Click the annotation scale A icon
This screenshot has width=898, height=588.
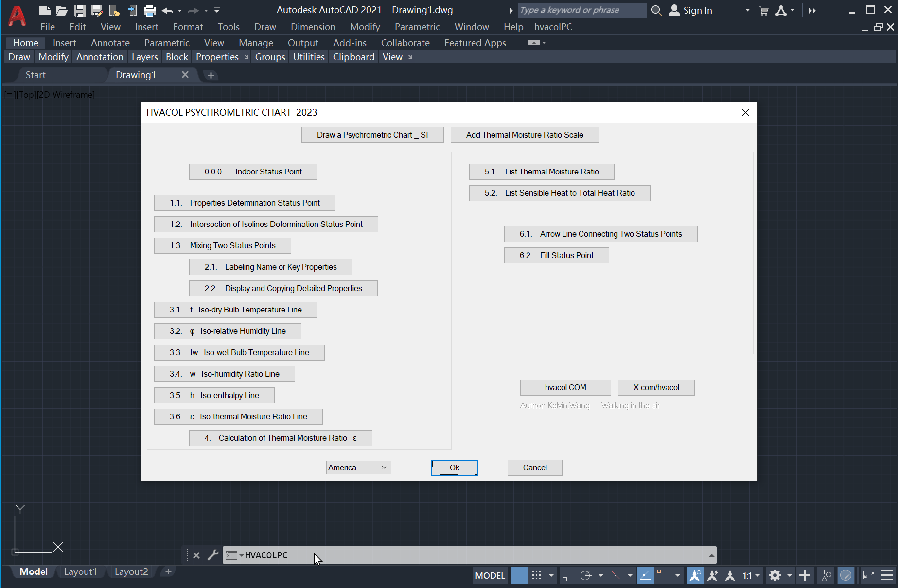(730, 576)
